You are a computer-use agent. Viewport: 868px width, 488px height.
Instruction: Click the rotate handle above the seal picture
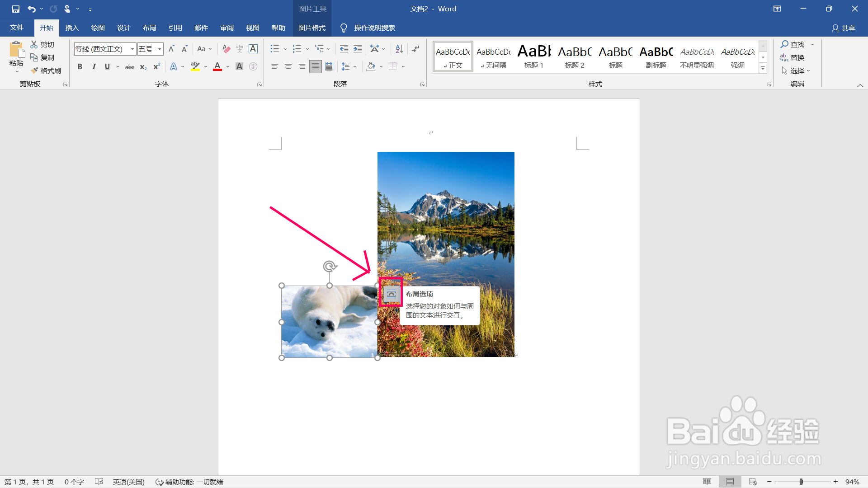pyautogui.click(x=330, y=267)
